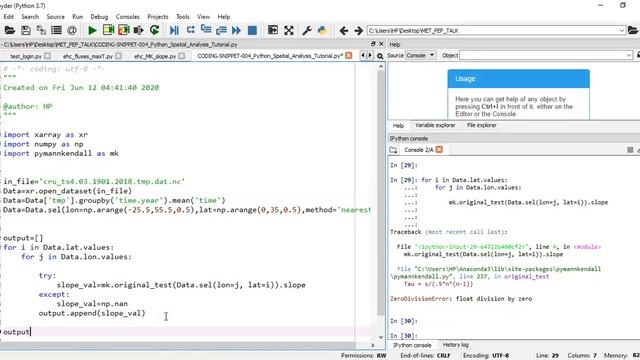
Task: Open the Source Console dropdown
Action: [420, 56]
